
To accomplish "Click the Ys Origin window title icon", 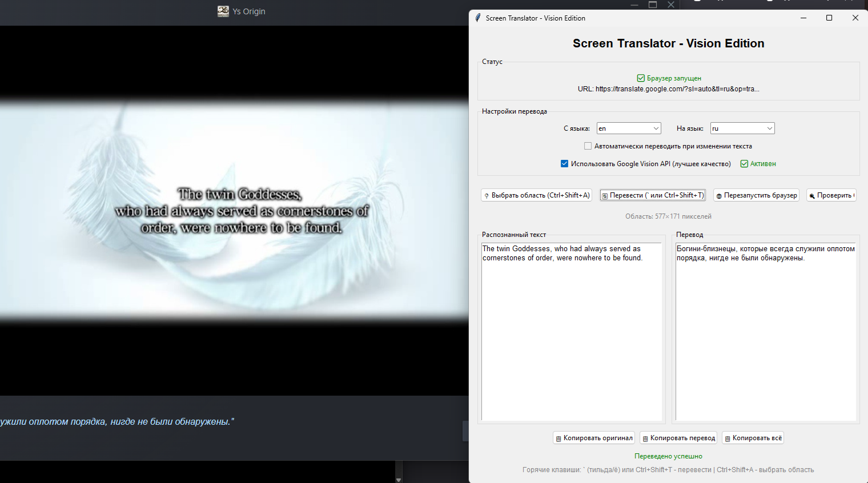I will pos(223,11).
